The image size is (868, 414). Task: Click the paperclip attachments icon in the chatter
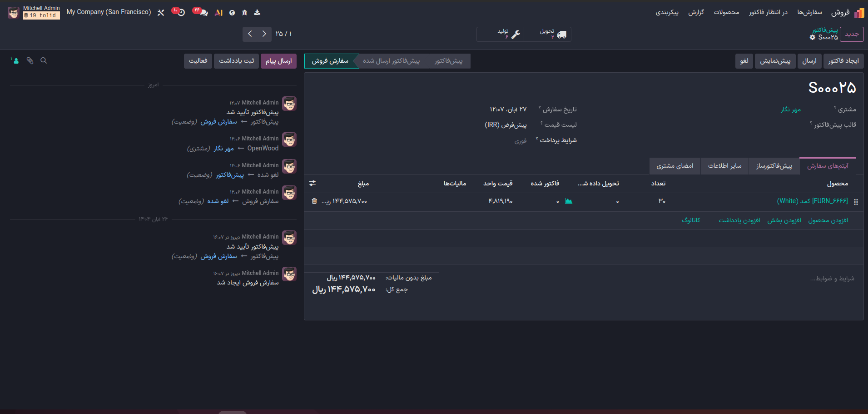pyautogui.click(x=30, y=60)
